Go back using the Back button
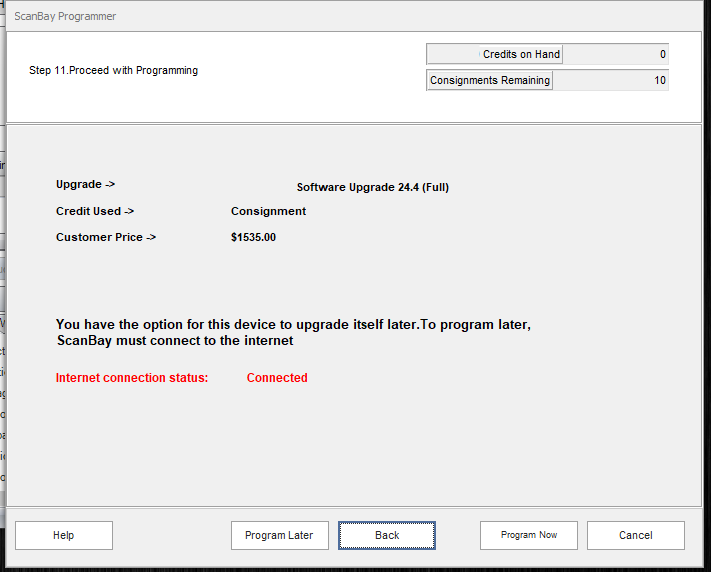This screenshot has height=572, width=711. pos(386,535)
